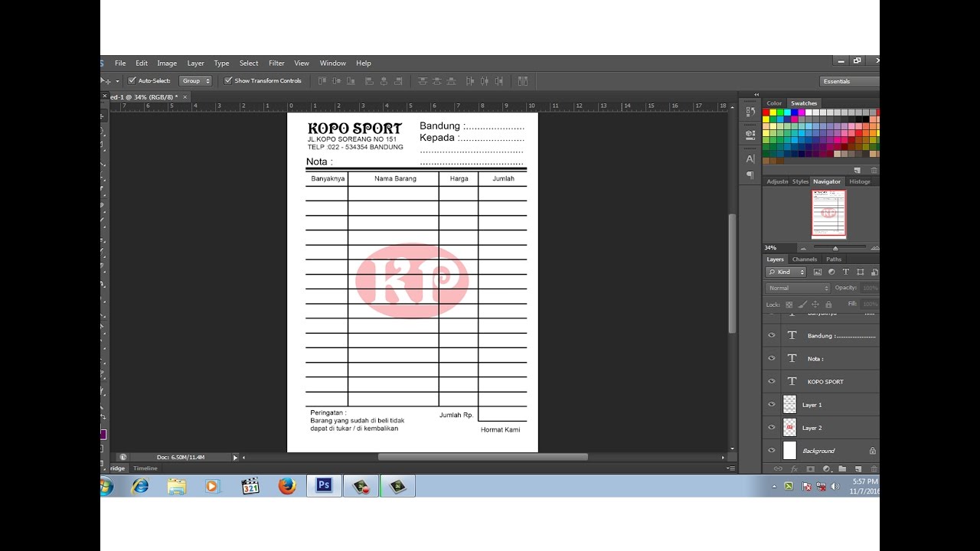Open the Essentials workspace dropdown
The width and height of the screenshot is (980, 551).
coord(849,81)
